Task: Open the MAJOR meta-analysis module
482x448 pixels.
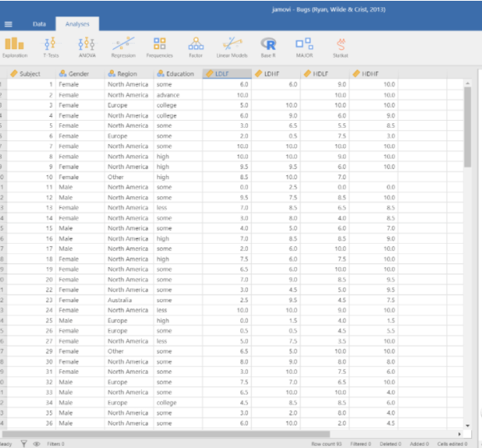Action: coord(304,47)
